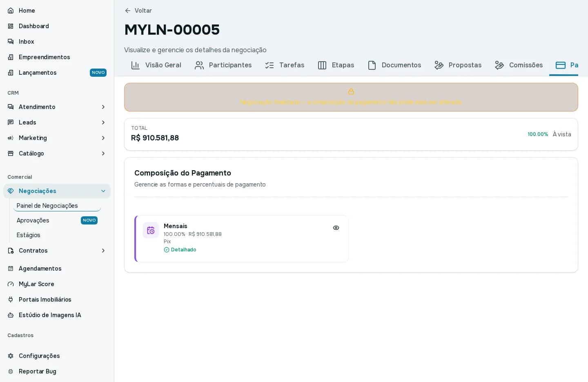Expand the Catálogo submenu chevron
The width and height of the screenshot is (588, 382).
[x=103, y=153]
